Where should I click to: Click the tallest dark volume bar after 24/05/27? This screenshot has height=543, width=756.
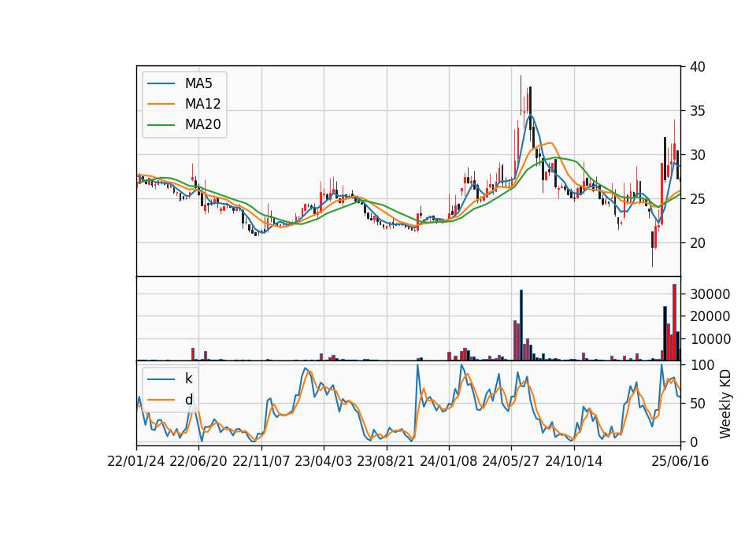coord(521,325)
